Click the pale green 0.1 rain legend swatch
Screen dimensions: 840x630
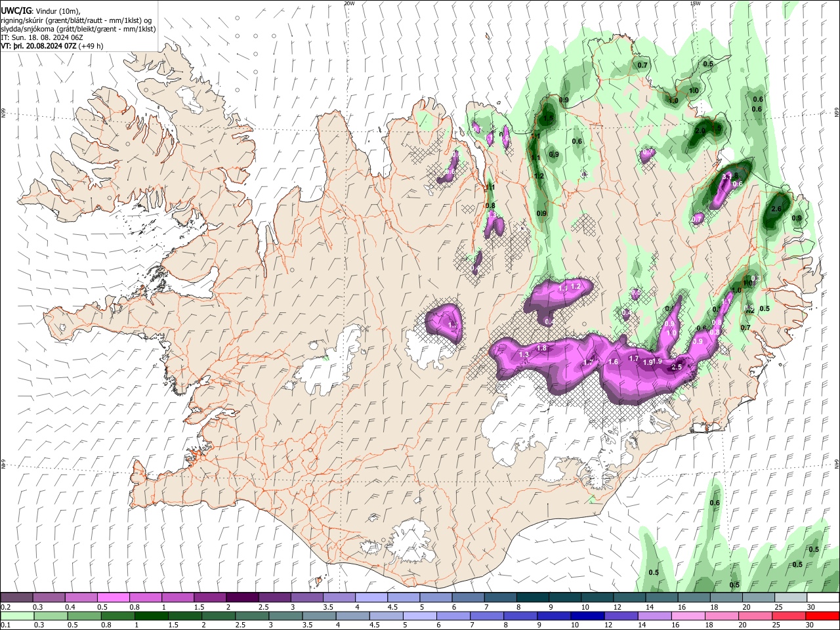pyautogui.click(x=17, y=616)
